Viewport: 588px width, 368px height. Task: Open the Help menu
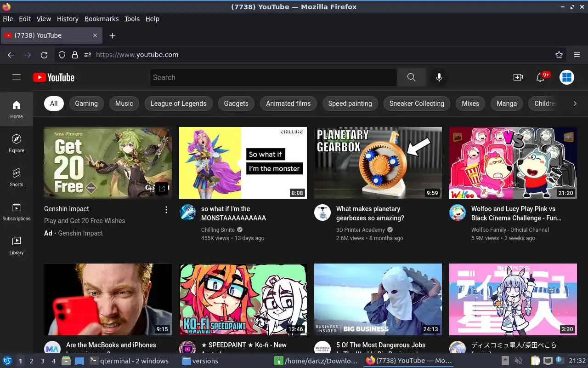tap(152, 19)
